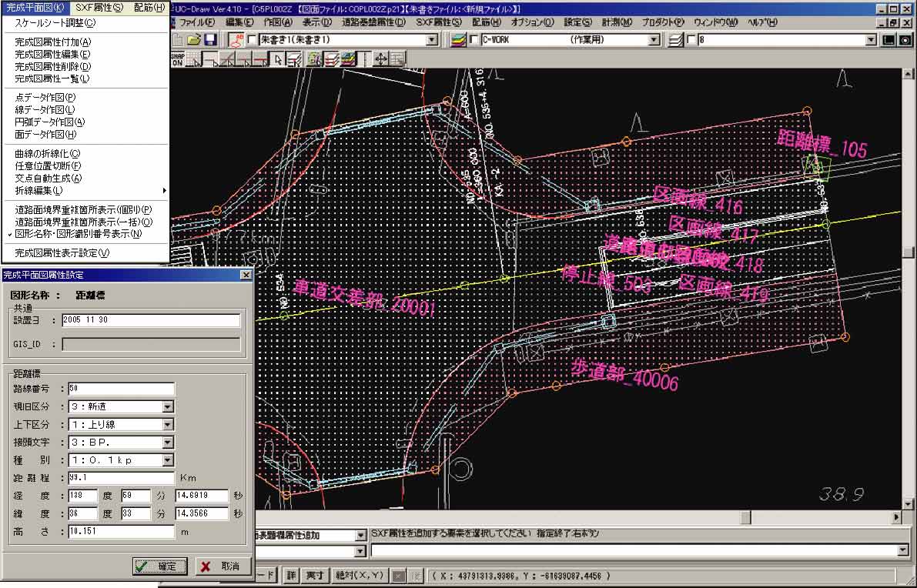Image resolution: width=917 pixels, height=588 pixels.
Task: Click the colored layers icon beside C-WORK
Action: (x=459, y=39)
